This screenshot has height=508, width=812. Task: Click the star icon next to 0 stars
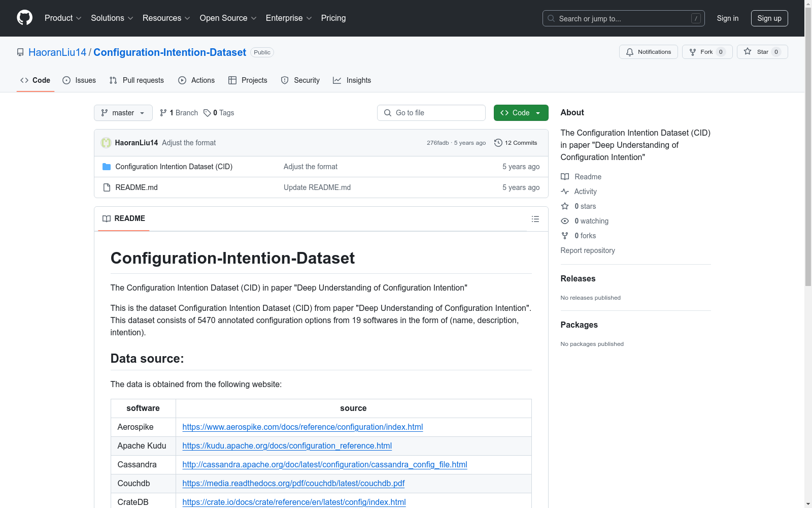click(565, 206)
